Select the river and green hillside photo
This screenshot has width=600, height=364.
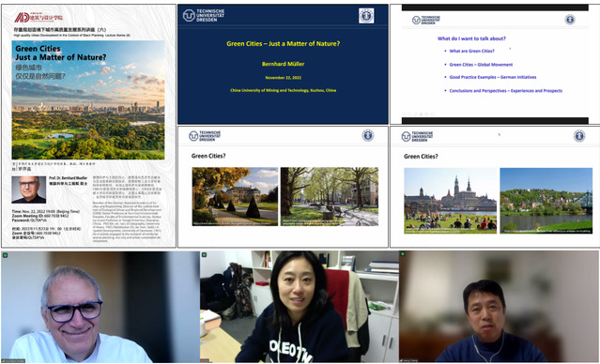tap(546, 201)
